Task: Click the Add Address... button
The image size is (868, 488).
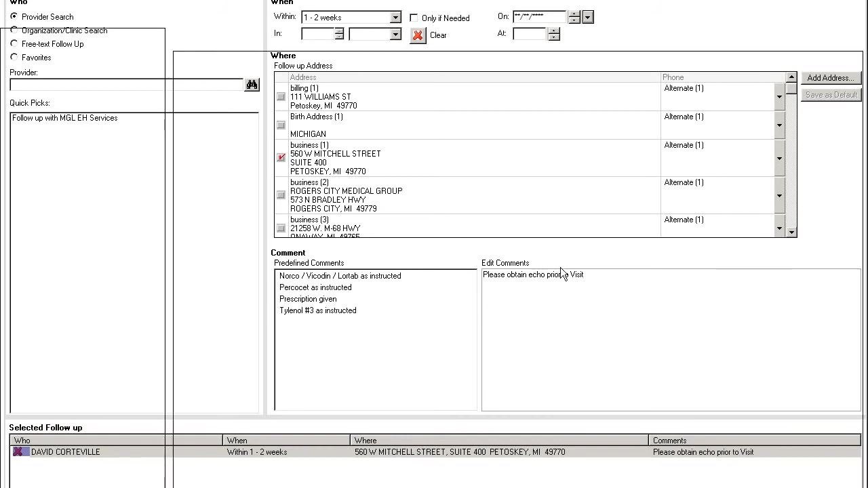Action: point(831,78)
